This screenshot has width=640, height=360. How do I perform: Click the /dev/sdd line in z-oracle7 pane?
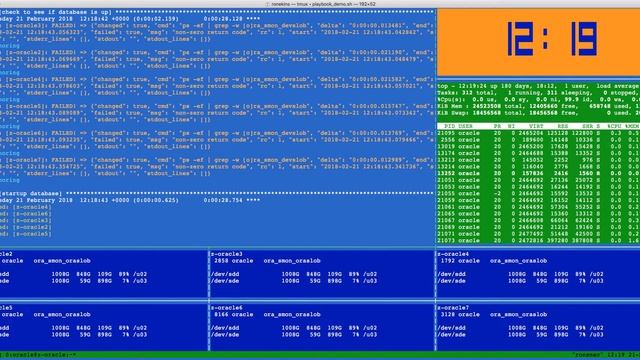click(520, 328)
